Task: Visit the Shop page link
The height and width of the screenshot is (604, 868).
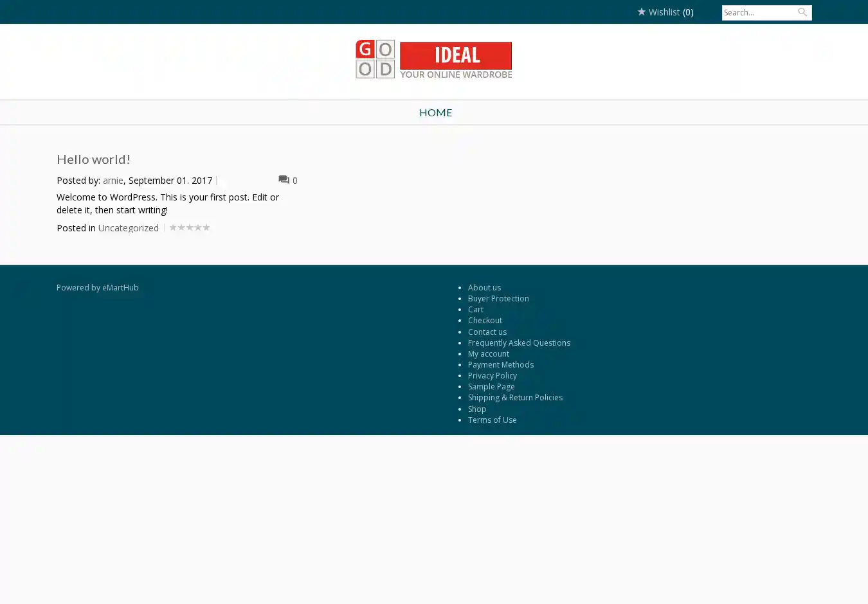Action: [x=476, y=409]
